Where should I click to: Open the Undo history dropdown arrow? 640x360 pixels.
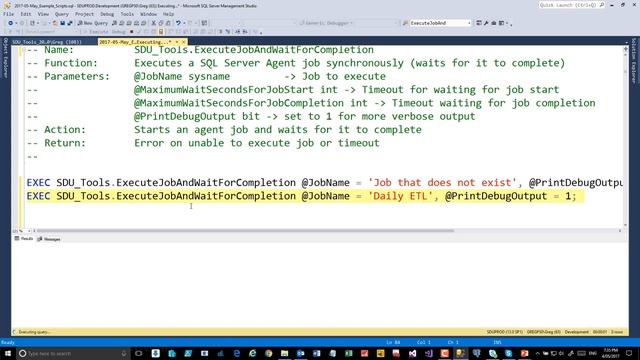pos(184,23)
